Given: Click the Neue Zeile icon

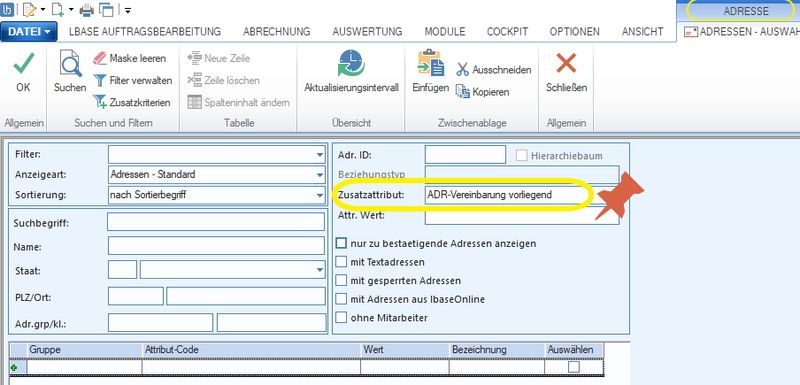Looking at the screenshot, I should [x=194, y=58].
